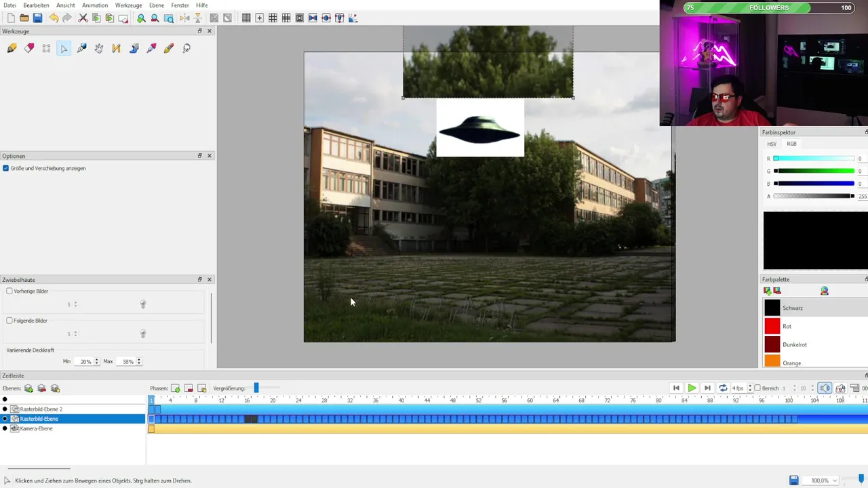868x488 pixels.
Task: Click the Zoom in magnifier icon
Action: [x=141, y=18]
